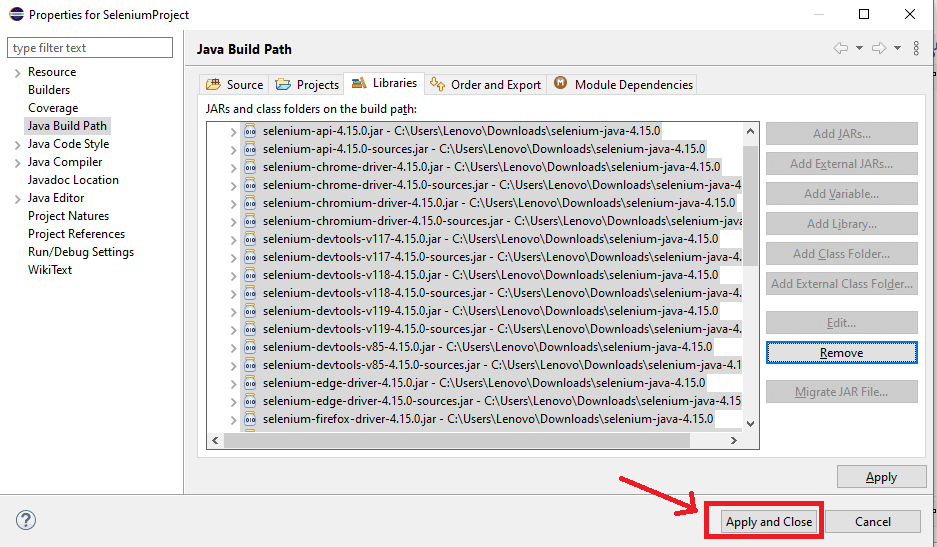Select Run/Debug Settings tree item
937x547 pixels.
[x=81, y=252]
